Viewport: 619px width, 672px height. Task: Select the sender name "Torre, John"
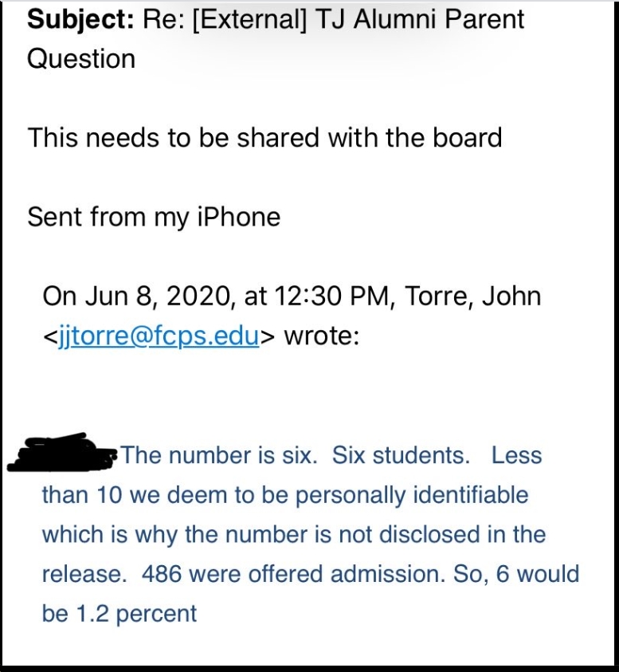(x=472, y=297)
